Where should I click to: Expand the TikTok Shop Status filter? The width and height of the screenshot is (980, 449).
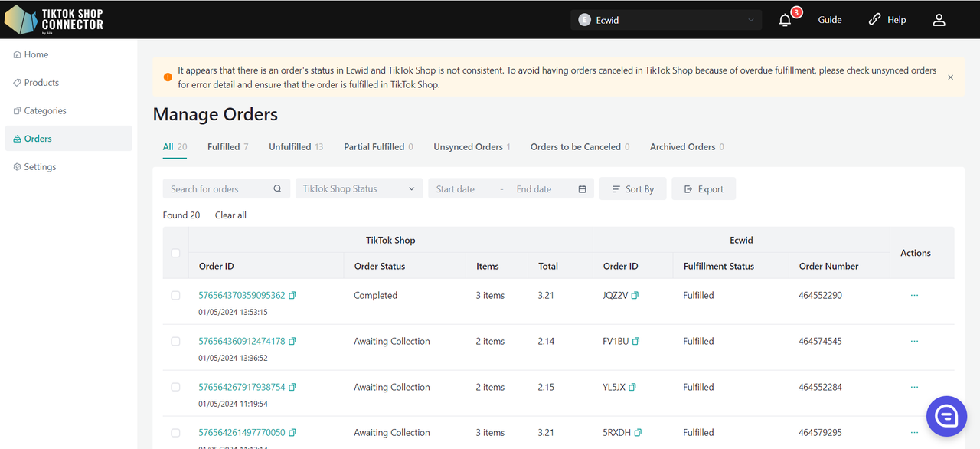359,188
